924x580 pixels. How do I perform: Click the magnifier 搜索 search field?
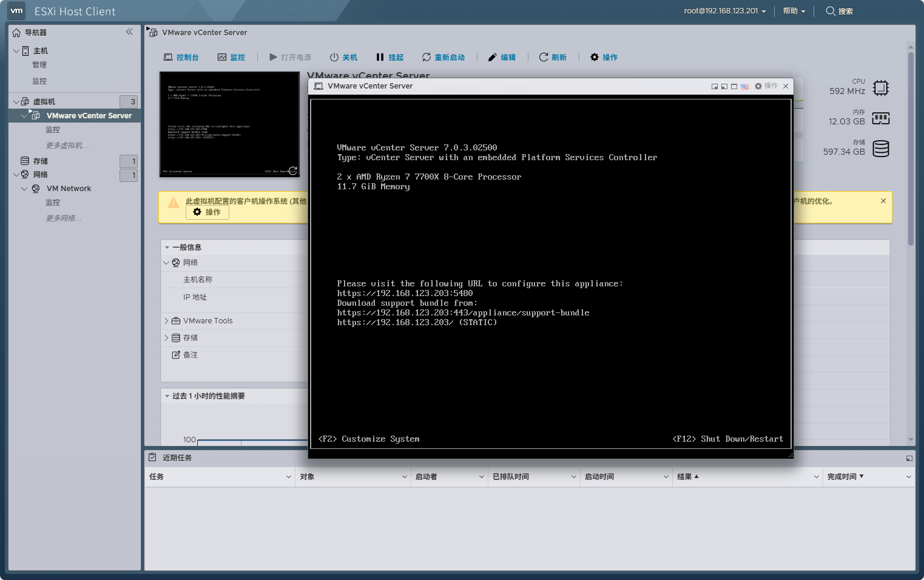click(840, 11)
